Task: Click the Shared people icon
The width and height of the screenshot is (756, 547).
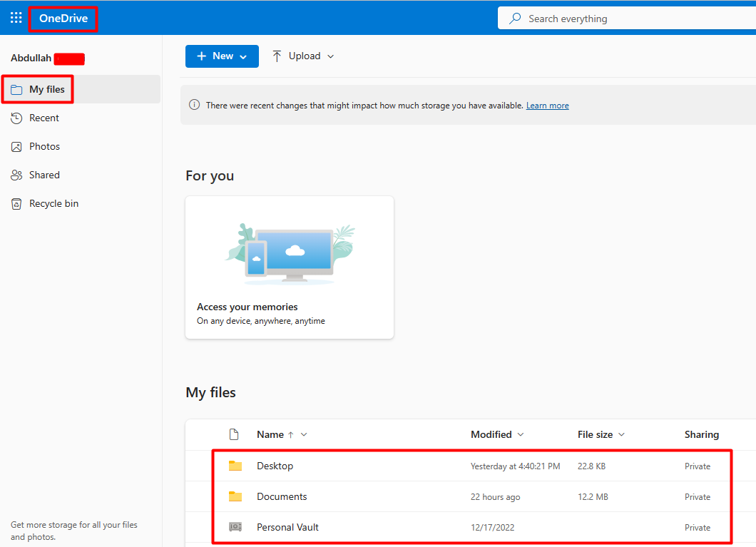Action: coord(16,175)
